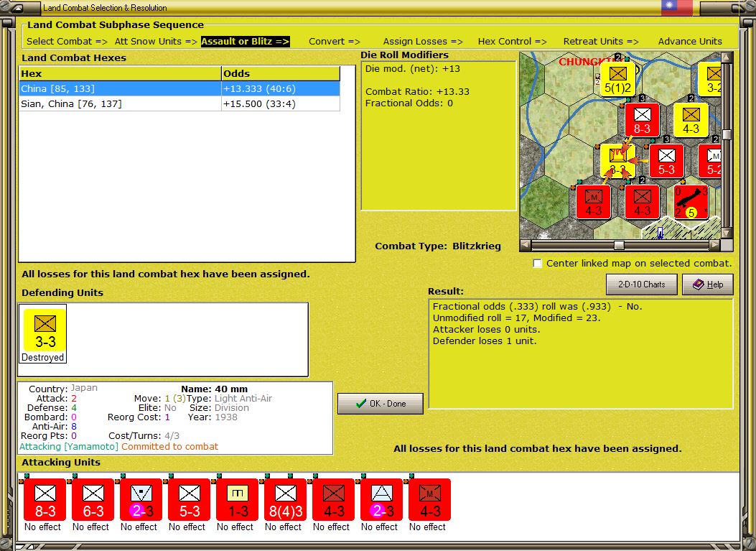Click Attacking [Yamamoto] status text
The image size is (756, 551).
(x=68, y=447)
